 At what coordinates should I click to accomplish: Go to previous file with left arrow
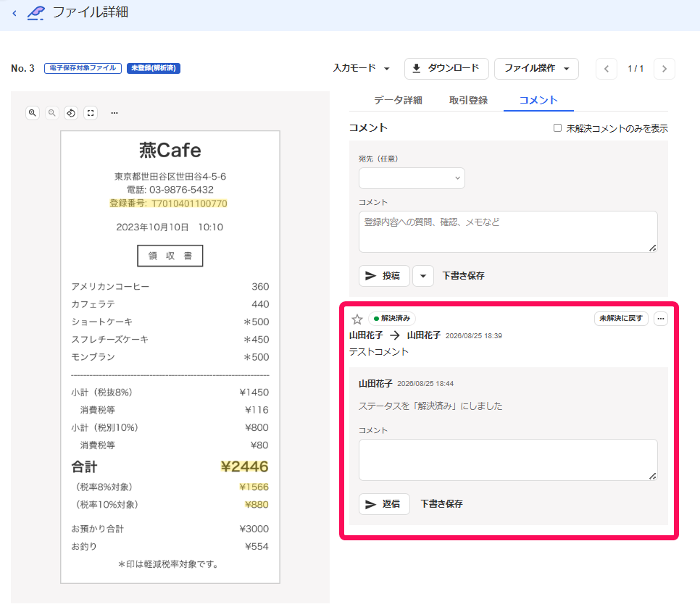point(607,69)
